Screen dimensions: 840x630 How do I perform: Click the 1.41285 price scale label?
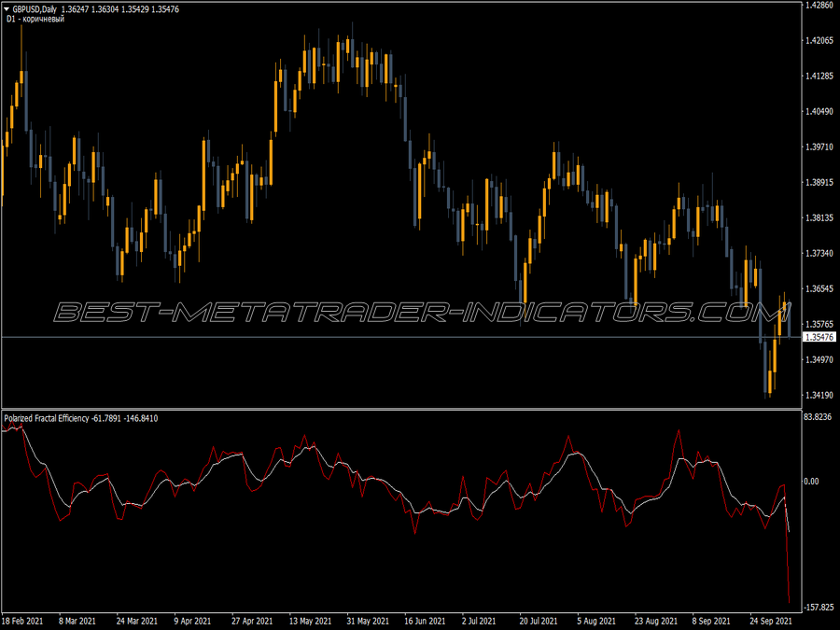point(819,77)
